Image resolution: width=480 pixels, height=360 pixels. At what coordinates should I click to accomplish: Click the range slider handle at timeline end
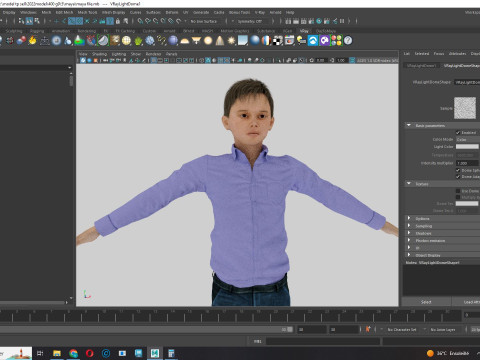click(x=290, y=329)
